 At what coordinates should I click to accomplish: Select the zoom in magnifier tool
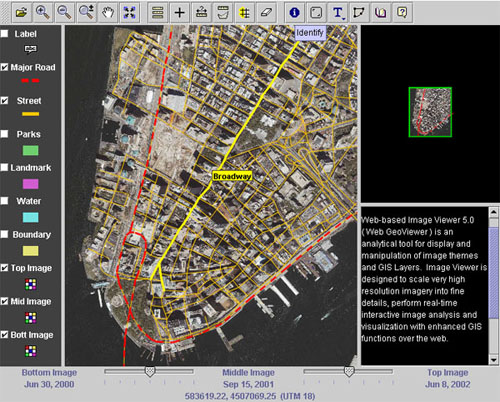[43, 13]
